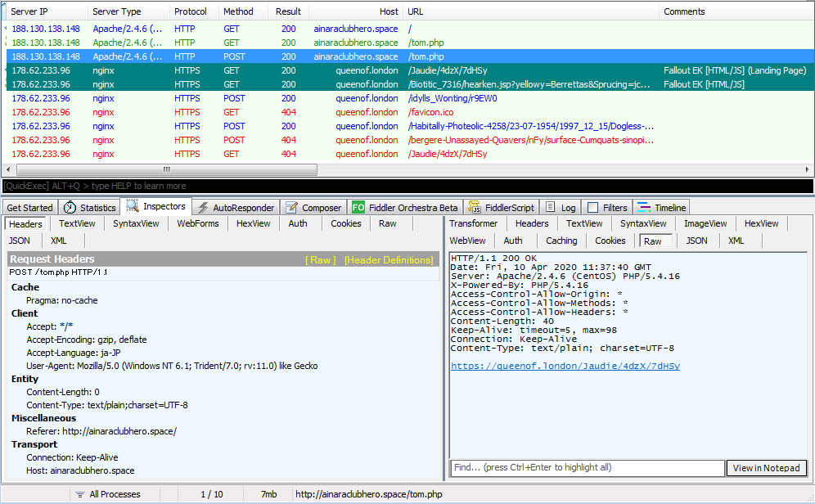Open the Log tab
The image size is (815, 504).
[x=561, y=207]
